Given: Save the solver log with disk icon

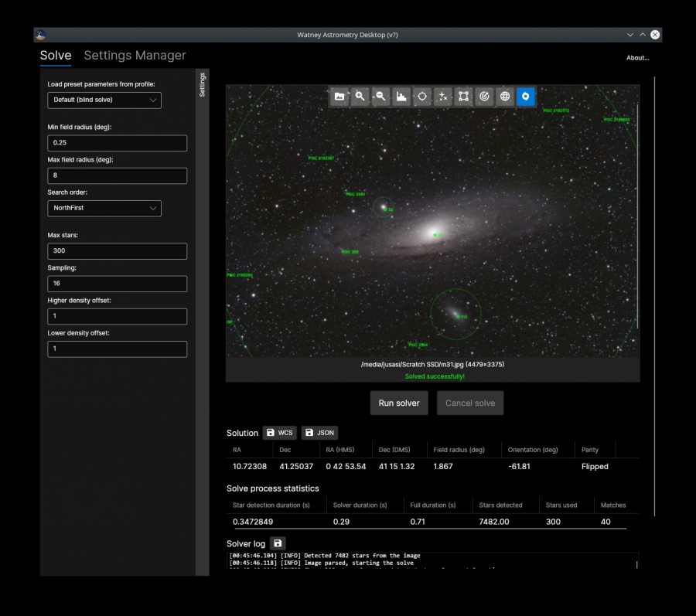Looking at the screenshot, I should pos(278,544).
